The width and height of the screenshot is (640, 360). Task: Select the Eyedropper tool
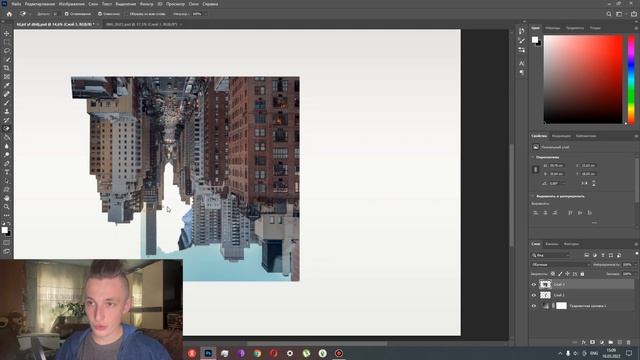click(x=7, y=85)
